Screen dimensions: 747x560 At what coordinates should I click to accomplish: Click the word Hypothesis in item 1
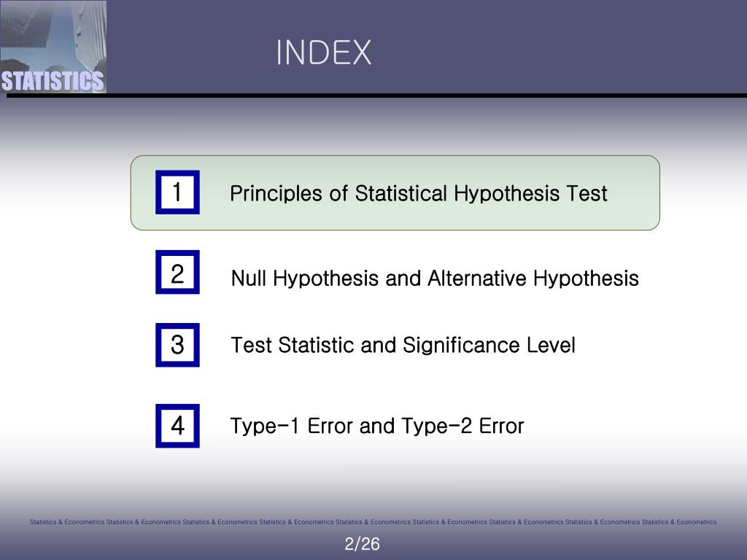(x=506, y=194)
